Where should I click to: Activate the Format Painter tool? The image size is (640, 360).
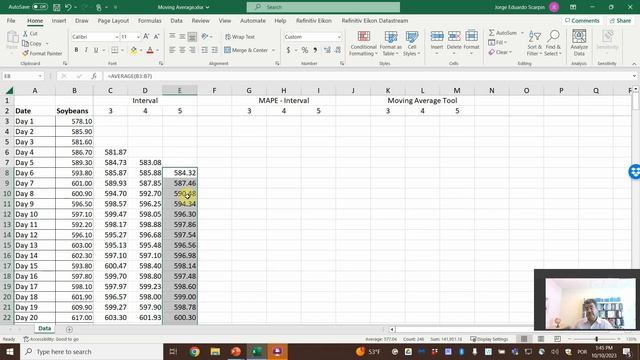(x=42, y=53)
